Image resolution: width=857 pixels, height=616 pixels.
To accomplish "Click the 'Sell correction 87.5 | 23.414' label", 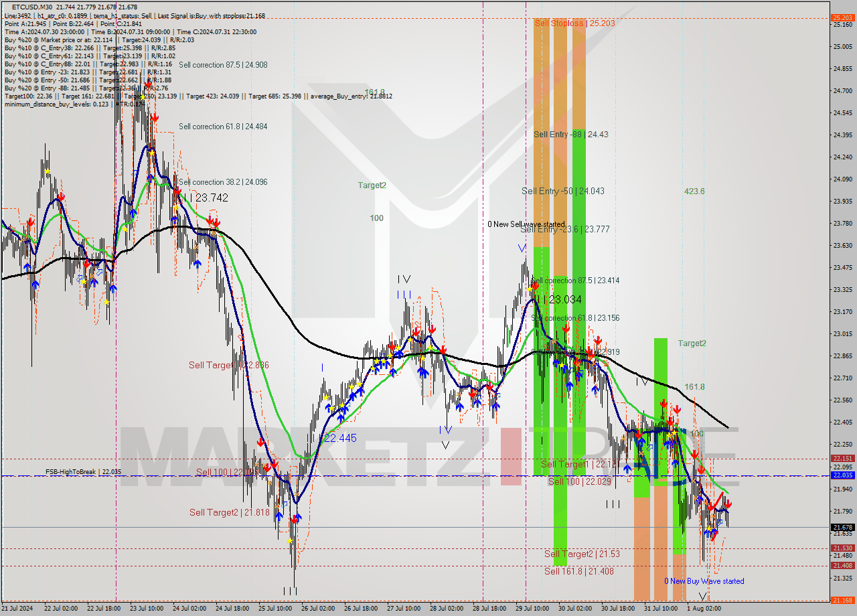I will pyautogui.click(x=575, y=281).
